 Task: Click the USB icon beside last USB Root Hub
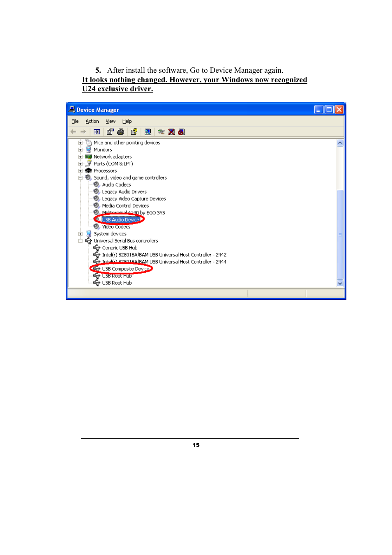point(97,283)
